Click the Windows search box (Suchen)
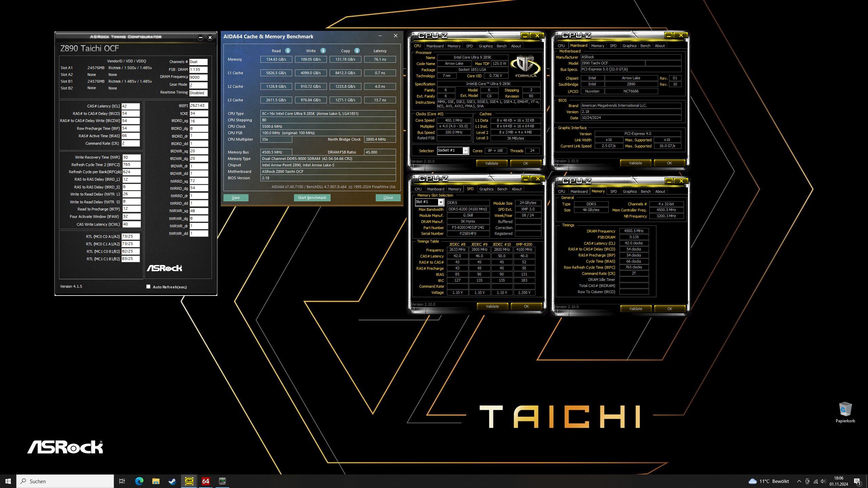The image size is (868, 488). click(65, 481)
